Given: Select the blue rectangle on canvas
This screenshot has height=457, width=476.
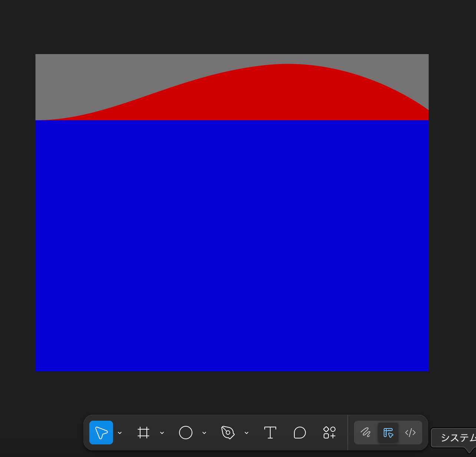Looking at the screenshot, I should pyautogui.click(x=232, y=246).
